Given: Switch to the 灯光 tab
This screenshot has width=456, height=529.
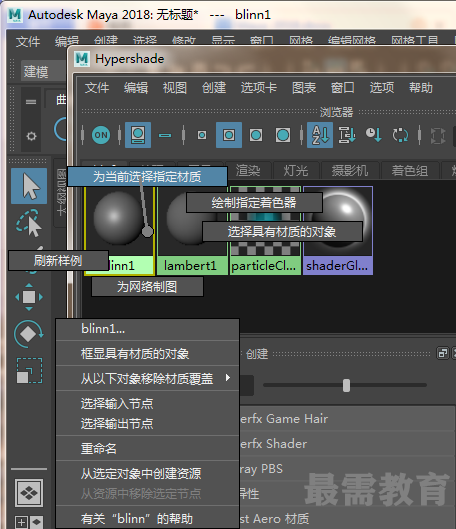Looking at the screenshot, I should tap(296, 170).
